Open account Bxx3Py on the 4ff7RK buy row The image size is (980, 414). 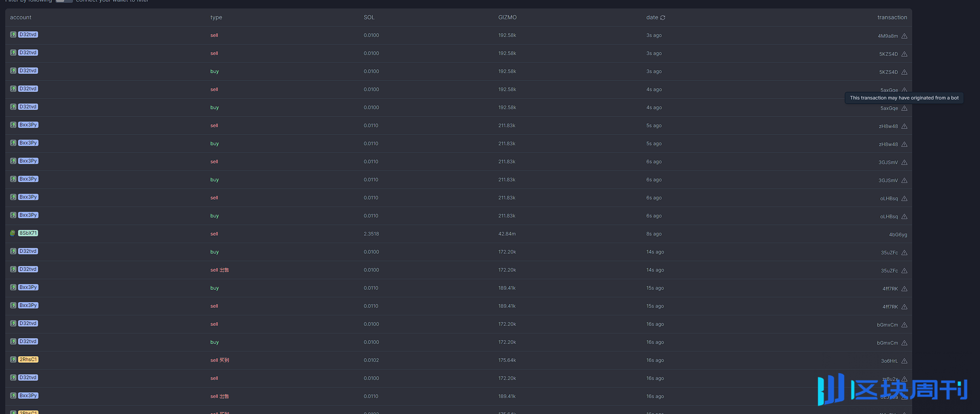click(28, 287)
